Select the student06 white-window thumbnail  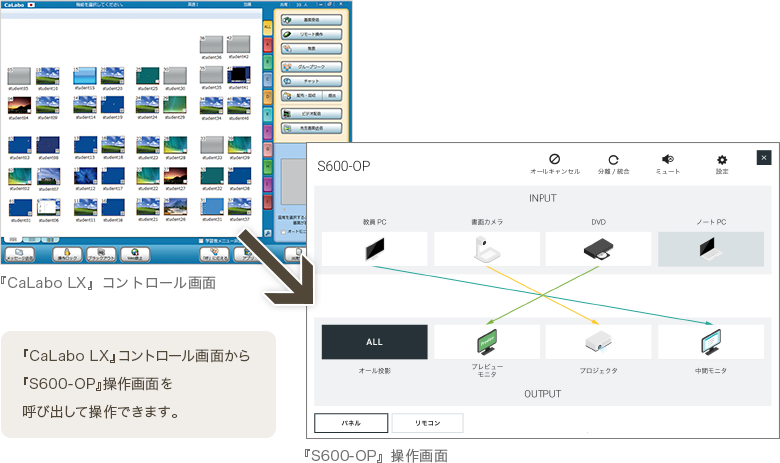[x=48, y=208]
